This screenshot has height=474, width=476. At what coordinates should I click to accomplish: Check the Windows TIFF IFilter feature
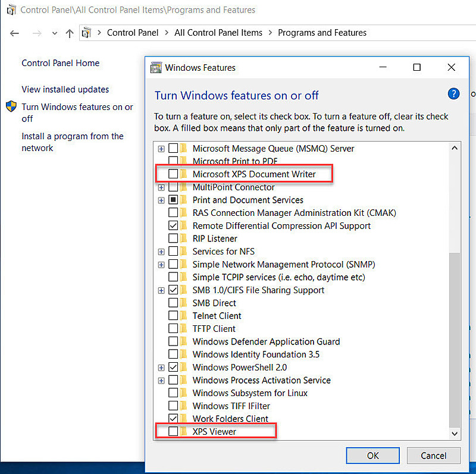(x=173, y=406)
